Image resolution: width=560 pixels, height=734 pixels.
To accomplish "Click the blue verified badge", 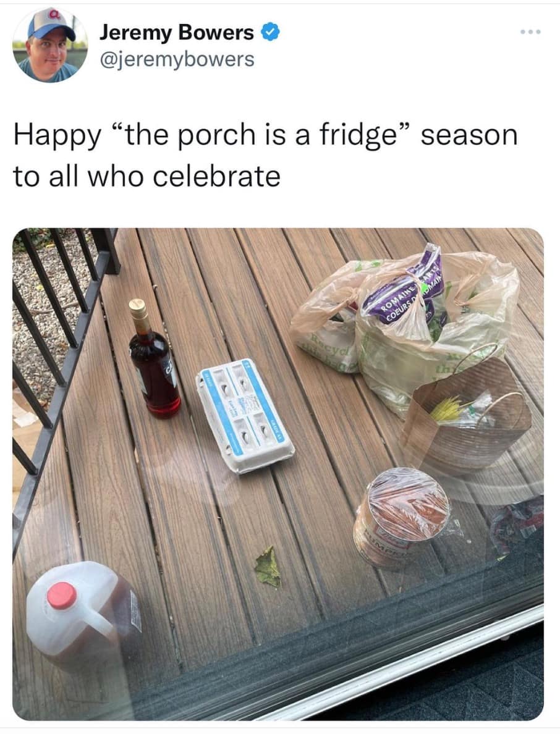I will tap(270, 32).
